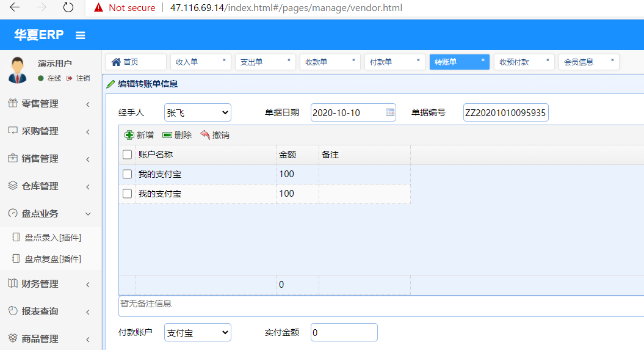This screenshot has width=644, height=350.
Task: Open the 经手人 dropdown showing 张飞
Action: tap(198, 112)
